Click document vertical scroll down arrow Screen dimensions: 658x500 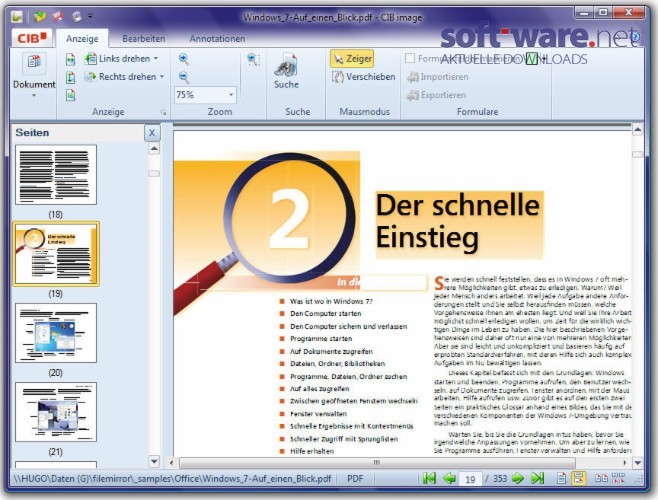[x=637, y=463]
